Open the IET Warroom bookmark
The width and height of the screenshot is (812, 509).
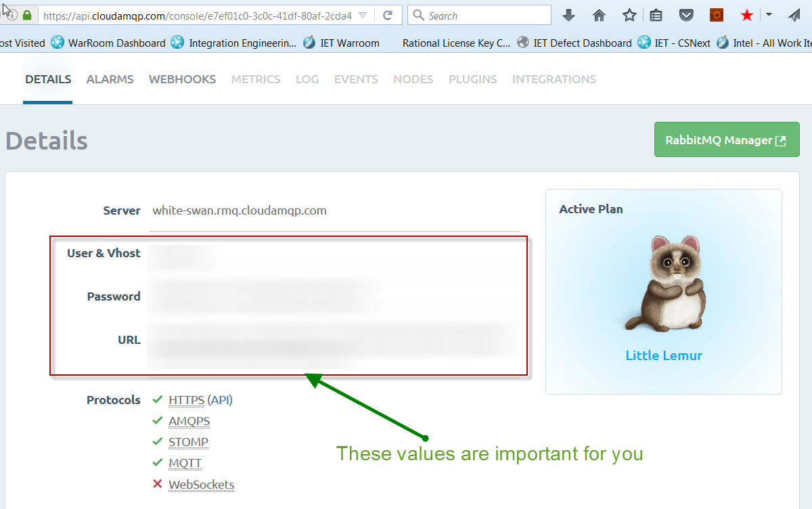point(341,43)
